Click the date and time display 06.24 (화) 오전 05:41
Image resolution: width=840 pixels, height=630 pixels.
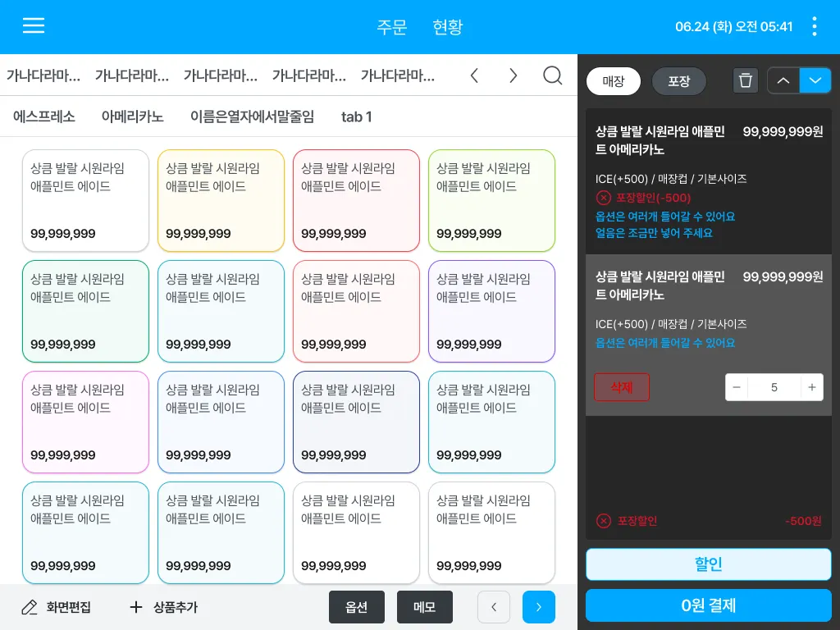coord(733,27)
